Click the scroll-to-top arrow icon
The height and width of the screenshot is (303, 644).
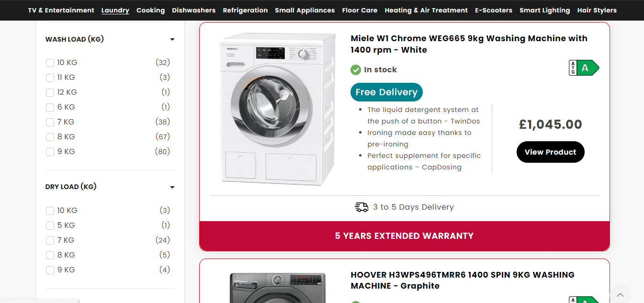point(620,294)
